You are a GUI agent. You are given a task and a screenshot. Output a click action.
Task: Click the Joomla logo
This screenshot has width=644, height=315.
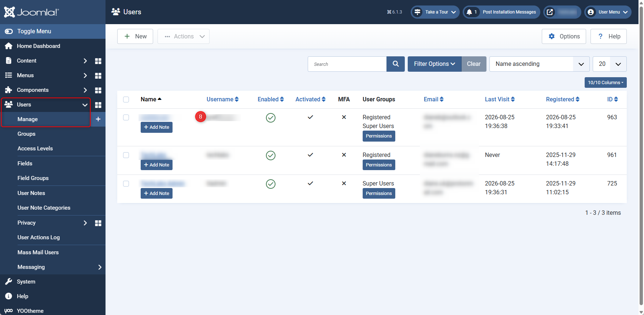coord(32,12)
